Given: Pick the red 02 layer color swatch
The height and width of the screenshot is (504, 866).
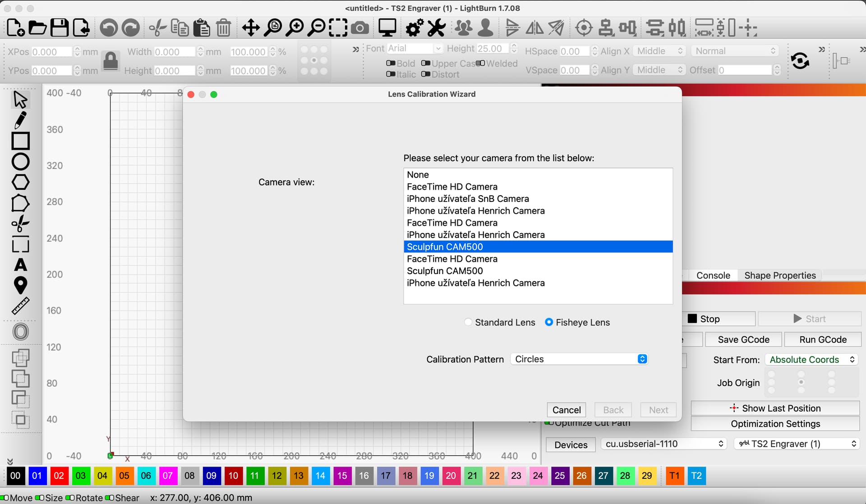Looking at the screenshot, I should 59,476.
